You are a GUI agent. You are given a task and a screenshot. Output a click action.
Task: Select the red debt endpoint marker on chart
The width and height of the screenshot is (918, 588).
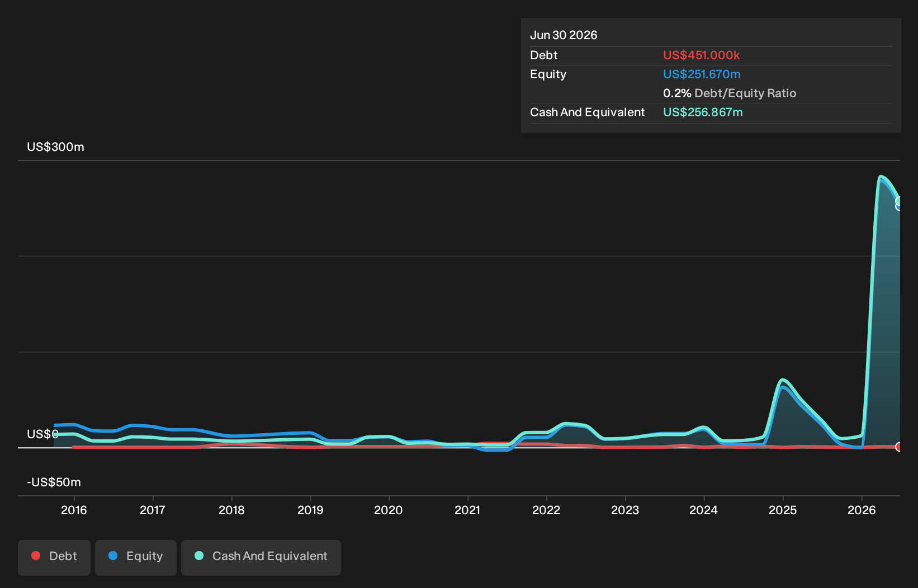[x=898, y=447]
